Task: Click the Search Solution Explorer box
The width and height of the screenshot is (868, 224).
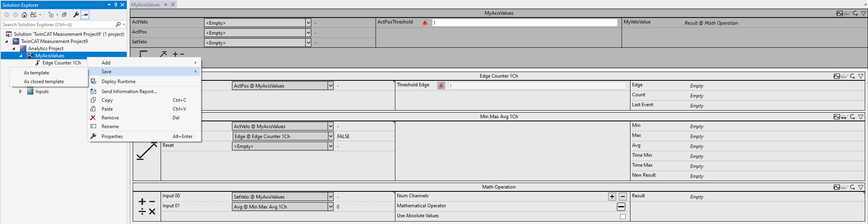Action: 58,25
